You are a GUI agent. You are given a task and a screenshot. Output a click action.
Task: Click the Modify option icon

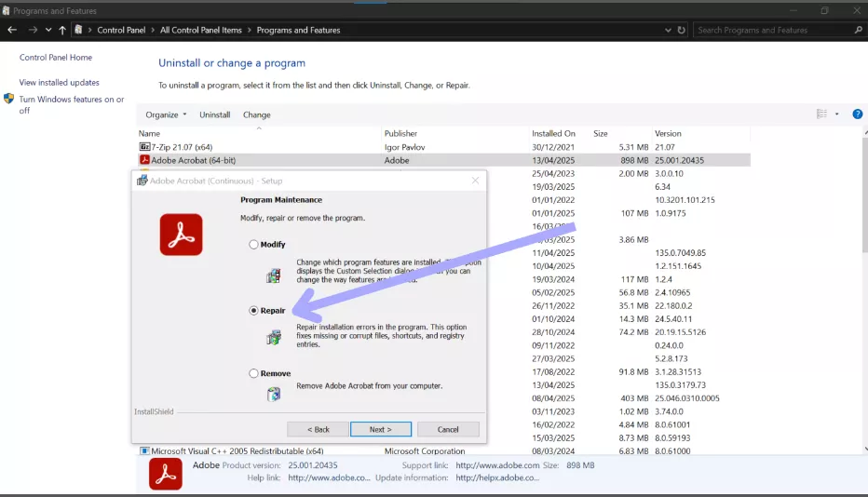(x=274, y=275)
